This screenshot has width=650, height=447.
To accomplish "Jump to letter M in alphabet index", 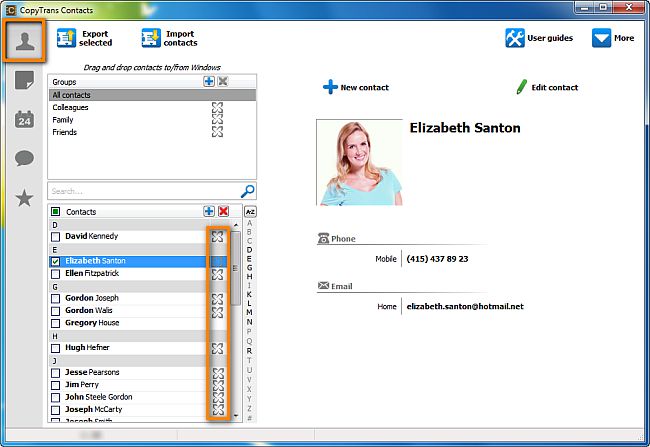I will (250, 312).
